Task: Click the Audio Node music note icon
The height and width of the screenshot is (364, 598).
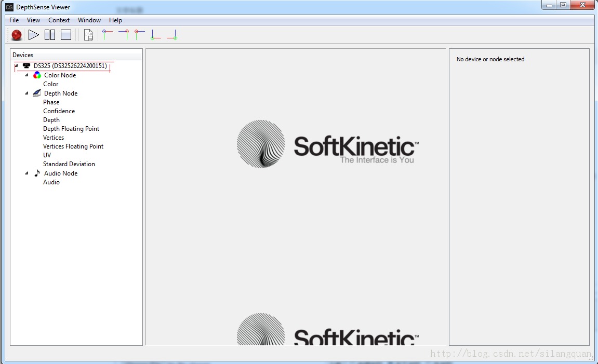Action: pyautogui.click(x=37, y=173)
